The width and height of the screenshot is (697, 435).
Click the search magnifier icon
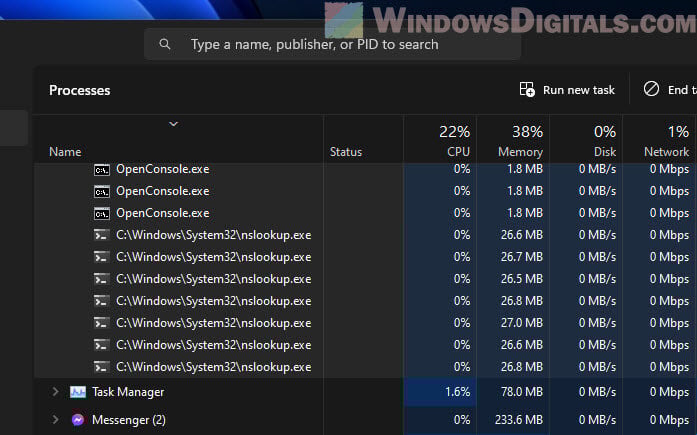tap(164, 44)
